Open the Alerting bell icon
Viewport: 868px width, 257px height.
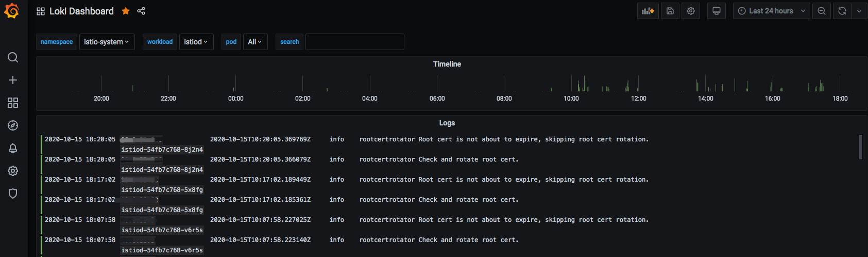[13, 148]
